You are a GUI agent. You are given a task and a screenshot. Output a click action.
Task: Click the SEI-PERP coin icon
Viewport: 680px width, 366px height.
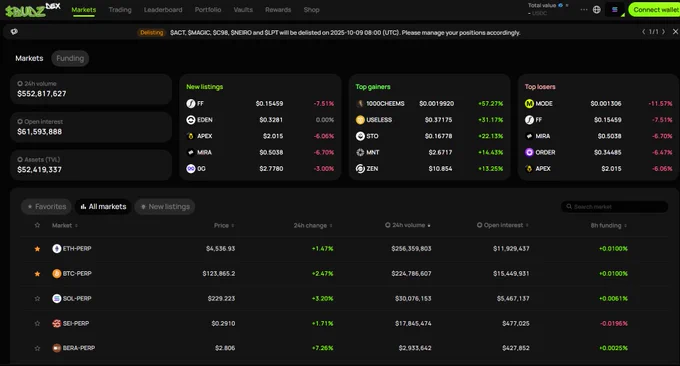[x=56, y=324]
